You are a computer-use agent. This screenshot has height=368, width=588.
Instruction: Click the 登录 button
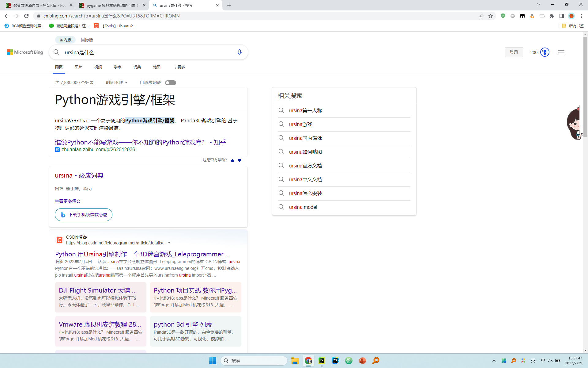514,52
